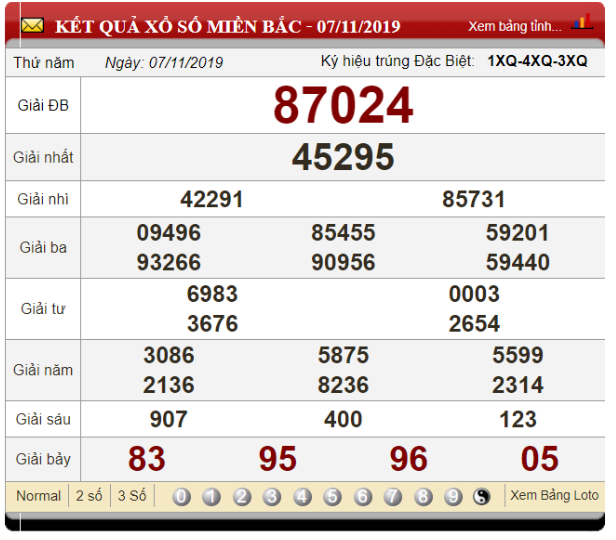Select the digit 4 filter ball

(x=302, y=496)
